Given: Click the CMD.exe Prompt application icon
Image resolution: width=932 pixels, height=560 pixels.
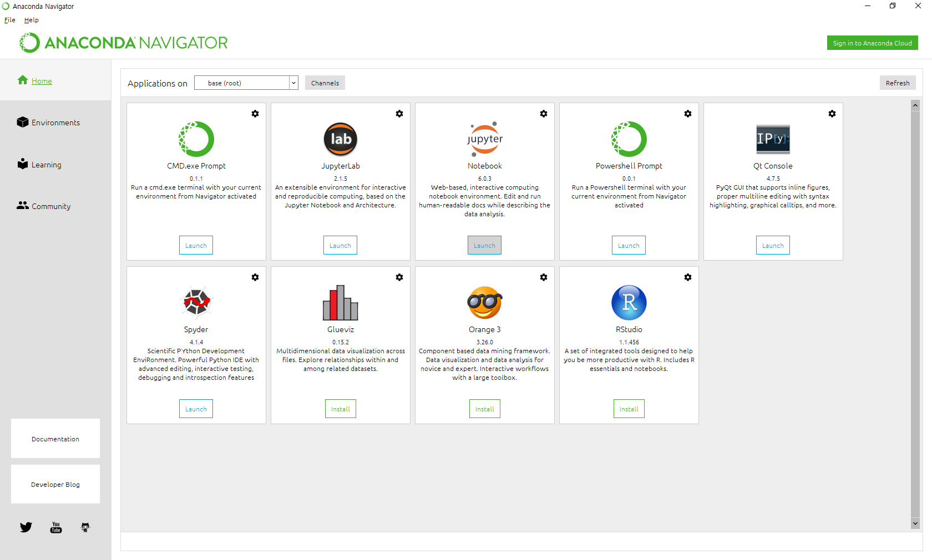Looking at the screenshot, I should [196, 139].
